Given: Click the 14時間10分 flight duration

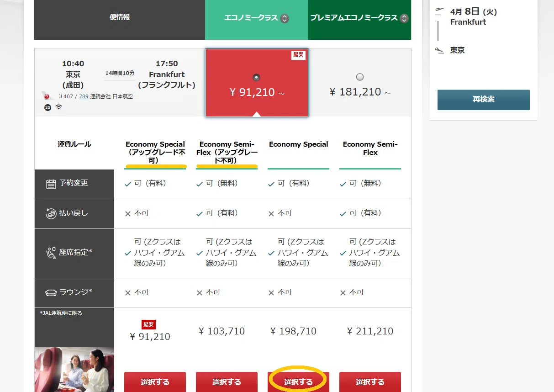Looking at the screenshot, I should coord(120,73).
